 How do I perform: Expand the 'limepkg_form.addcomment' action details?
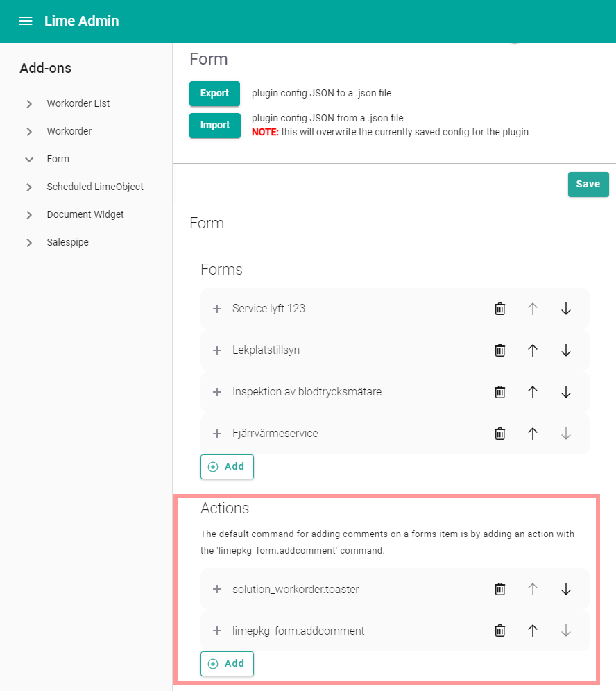pos(217,630)
